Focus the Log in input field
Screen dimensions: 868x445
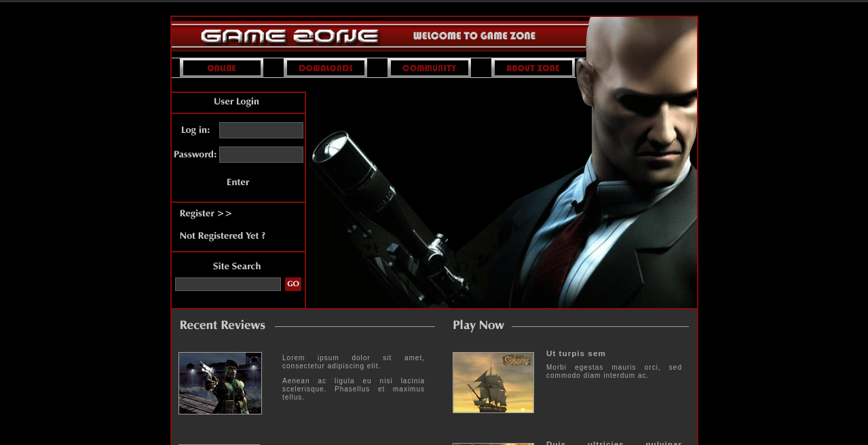(261, 130)
